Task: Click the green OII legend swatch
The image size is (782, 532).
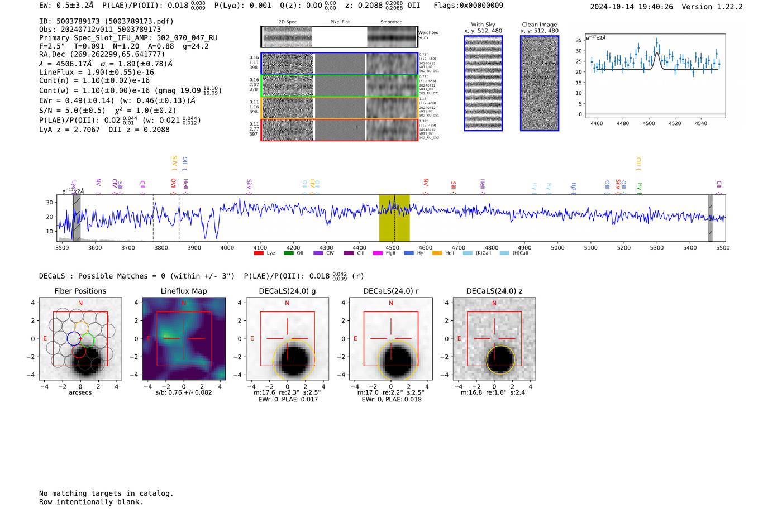Action: coord(288,253)
